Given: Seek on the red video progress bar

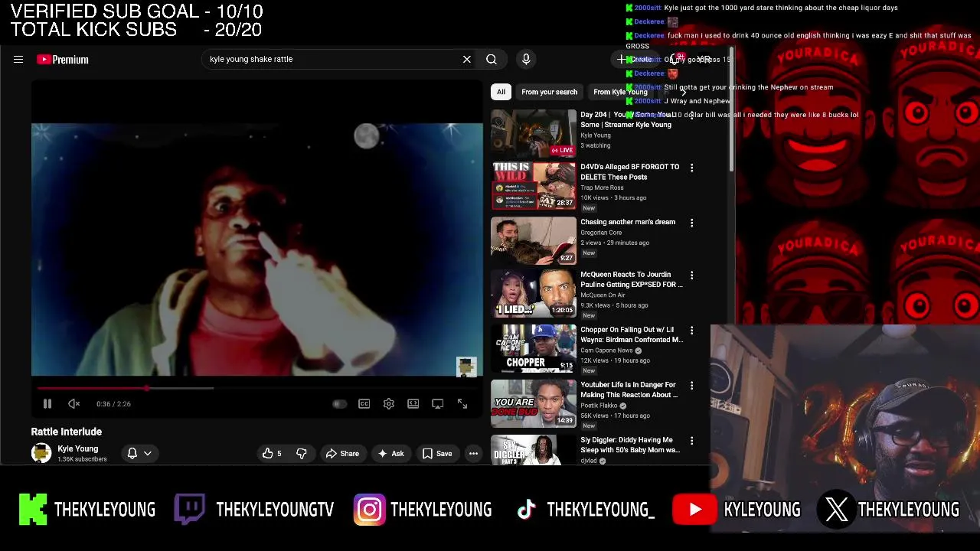Looking at the screenshot, I should [257, 388].
